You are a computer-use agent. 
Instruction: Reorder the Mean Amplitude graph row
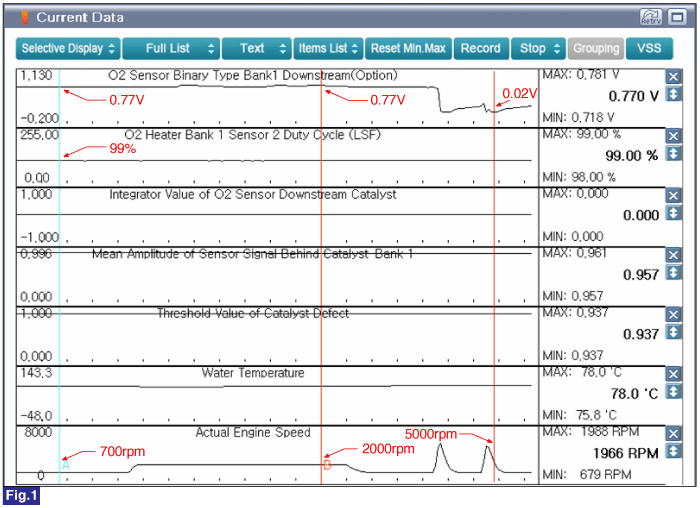point(673,272)
